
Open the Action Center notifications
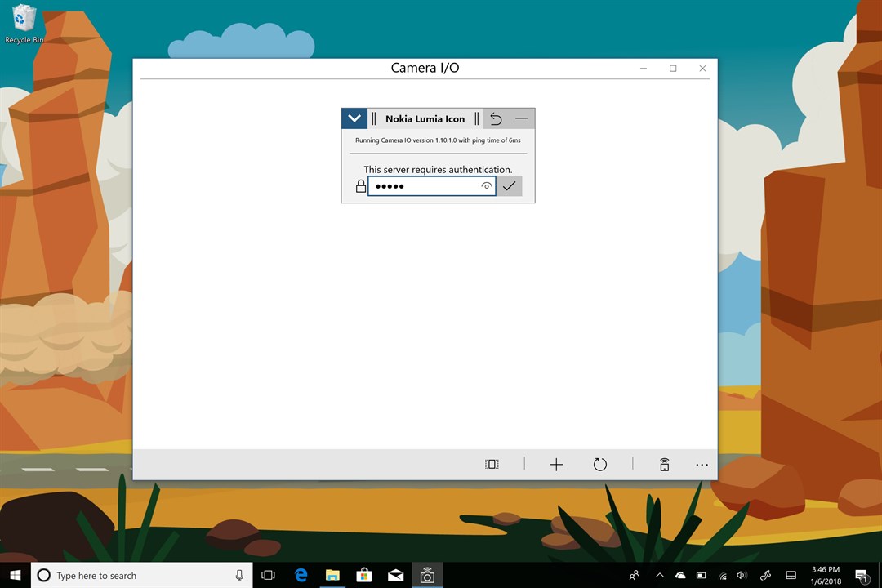(x=862, y=575)
